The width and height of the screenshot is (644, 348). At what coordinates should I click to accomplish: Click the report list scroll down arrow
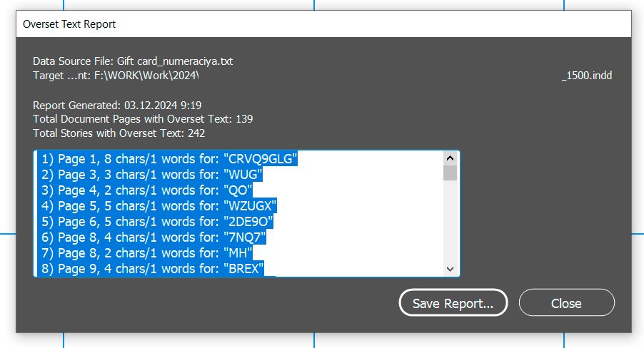coord(450,269)
